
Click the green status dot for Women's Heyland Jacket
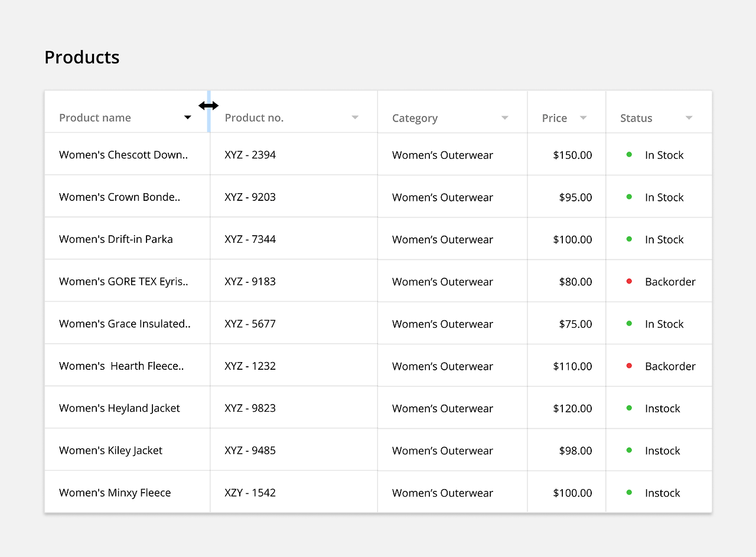pyautogui.click(x=629, y=408)
